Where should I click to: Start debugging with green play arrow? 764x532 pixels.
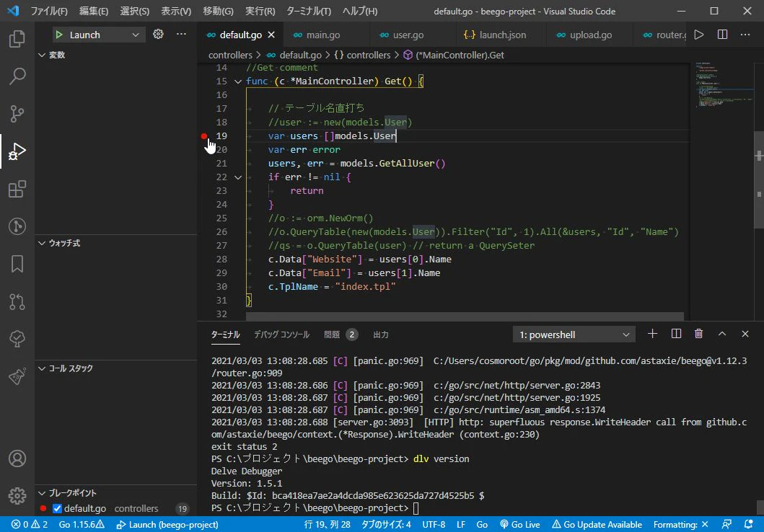tap(59, 35)
